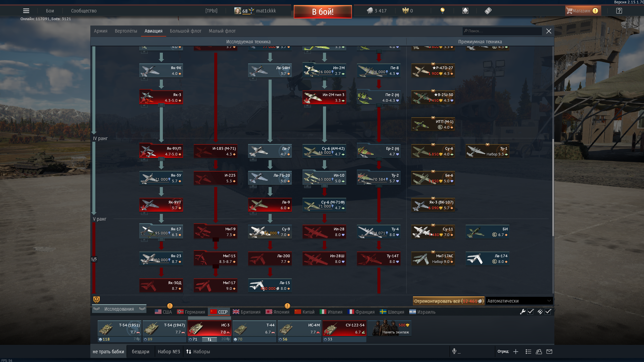Select the premium МиГ-17АС card
This screenshot has height=362, width=644.
[x=433, y=259]
